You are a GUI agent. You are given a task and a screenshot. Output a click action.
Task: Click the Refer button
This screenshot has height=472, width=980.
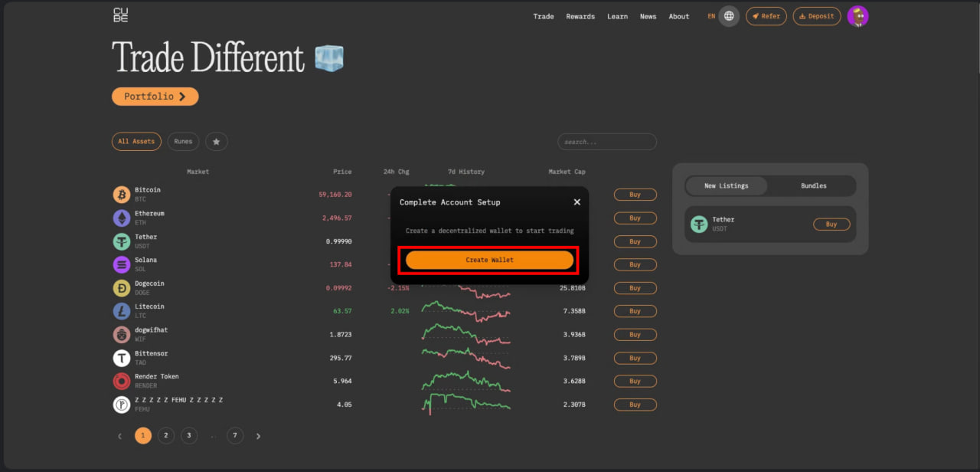click(766, 16)
